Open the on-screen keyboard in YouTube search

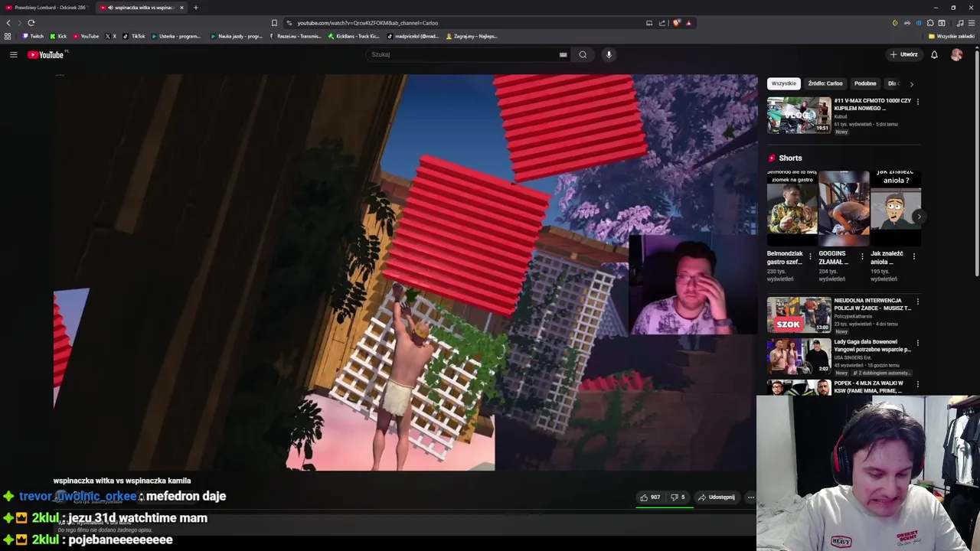[x=563, y=54]
